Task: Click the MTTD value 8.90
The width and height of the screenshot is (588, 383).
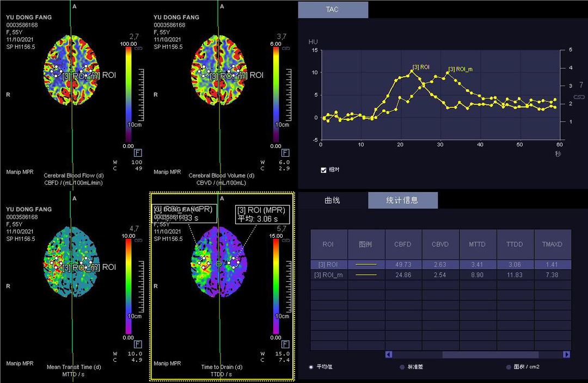Action: [477, 275]
